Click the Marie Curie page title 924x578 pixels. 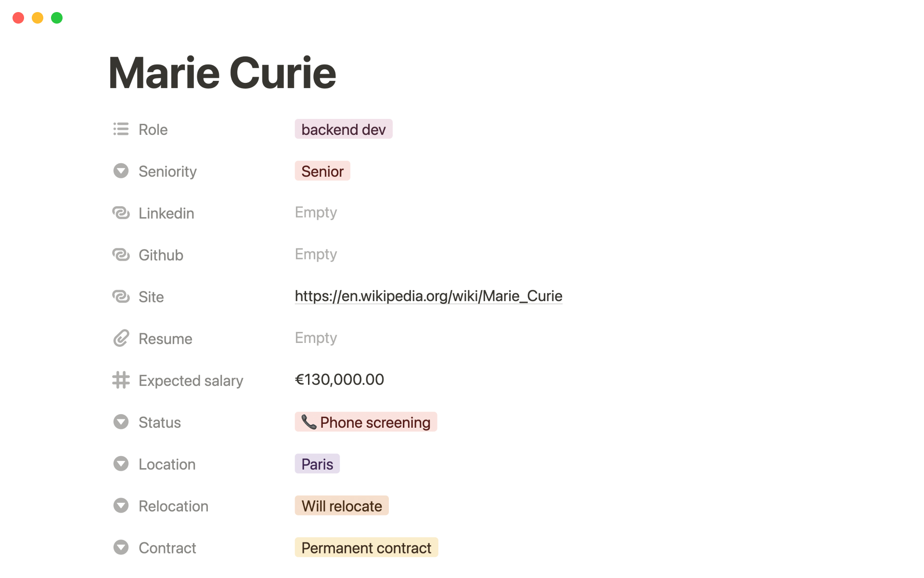coord(222,73)
